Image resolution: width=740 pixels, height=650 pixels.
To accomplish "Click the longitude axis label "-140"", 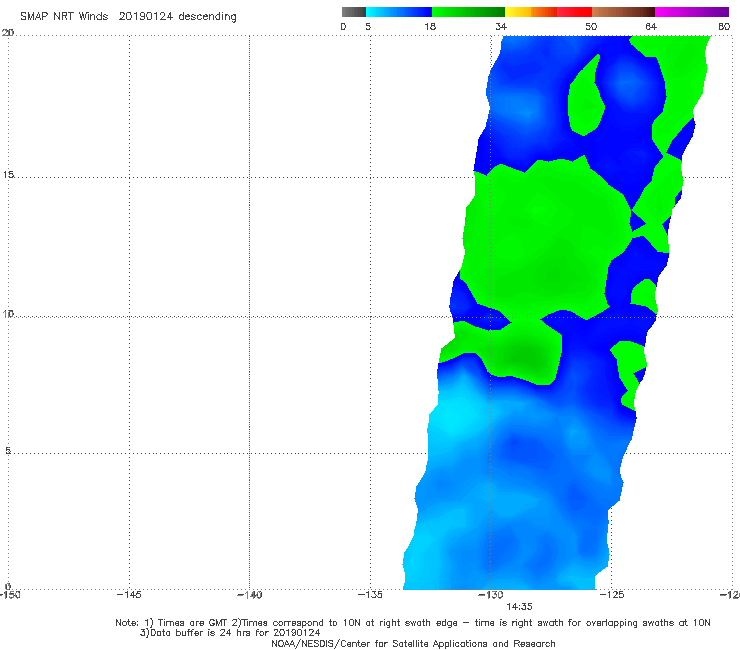I will (249, 595).
